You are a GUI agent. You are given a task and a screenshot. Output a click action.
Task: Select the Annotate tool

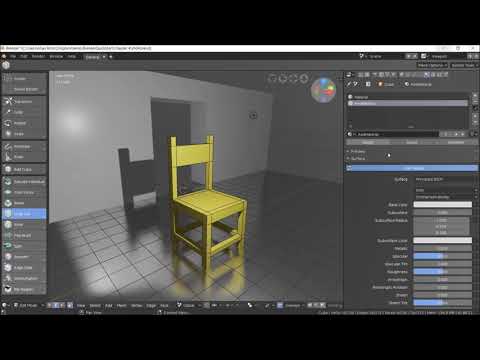tap(24, 146)
